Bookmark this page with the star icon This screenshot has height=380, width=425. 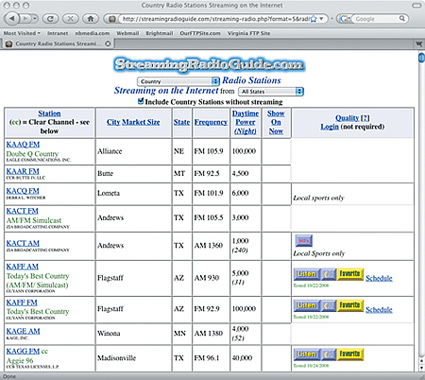pos(313,19)
